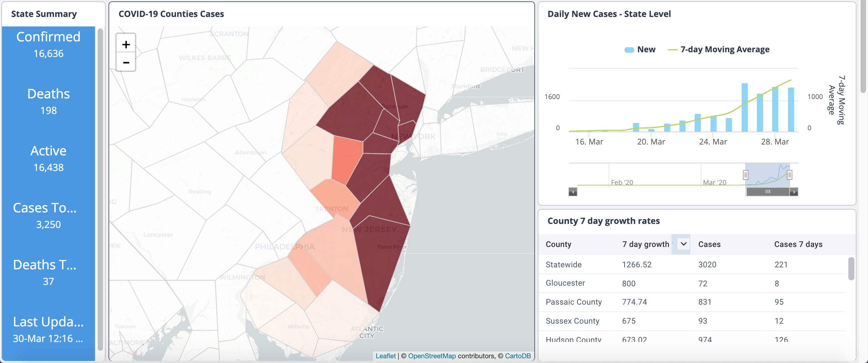This screenshot has height=363, width=868.
Task: Click the 221 cases 7 days value
Action: pyautogui.click(x=781, y=265)
